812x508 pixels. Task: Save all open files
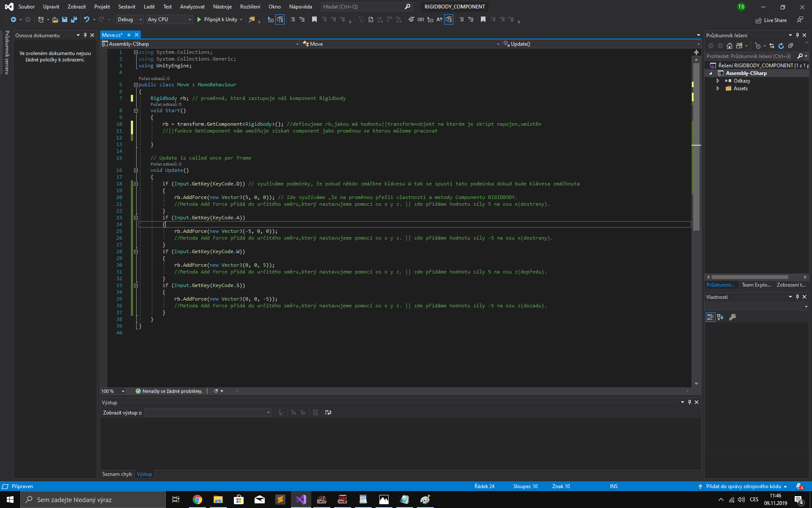pos(74,19)
